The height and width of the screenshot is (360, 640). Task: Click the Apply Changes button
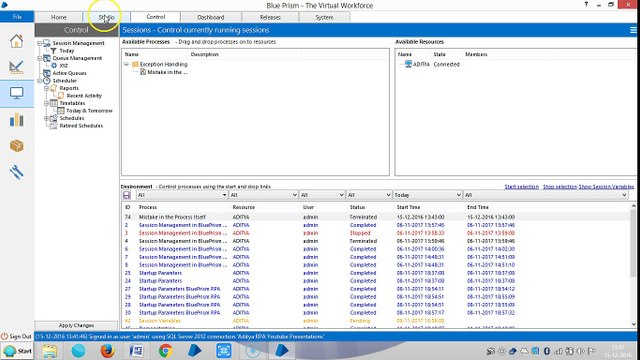pos(76,325)
